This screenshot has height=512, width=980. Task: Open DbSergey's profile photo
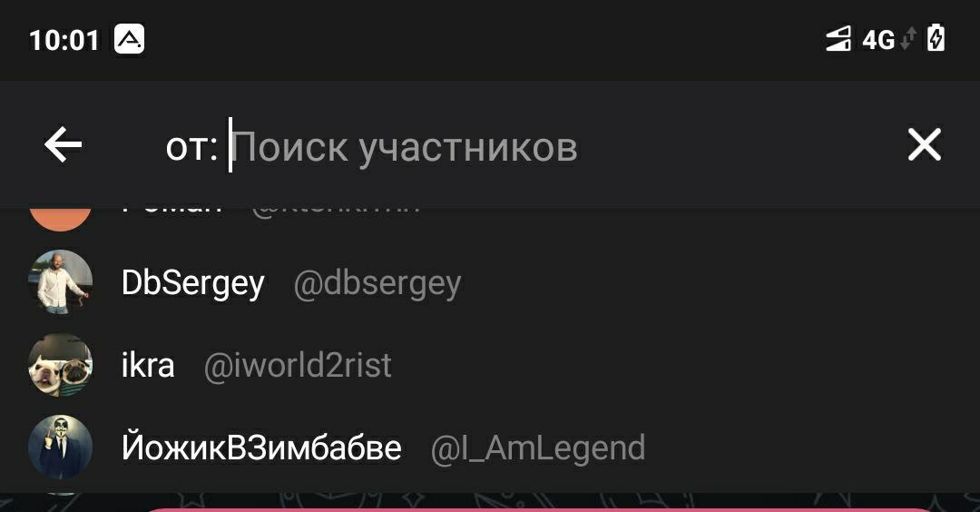pyautogui.click(x=61, y=282)
